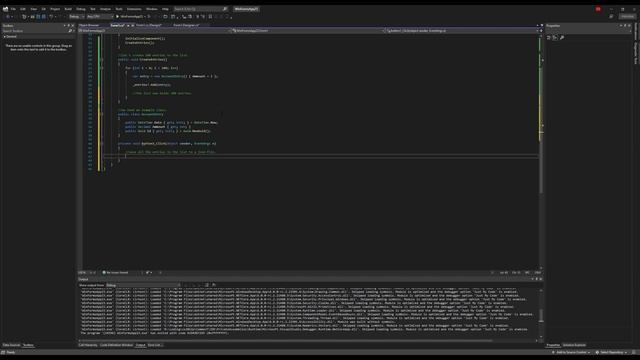640x360 pixels.
Task: Open the Any CPU platform dropdown
Action: coord(100,16)
